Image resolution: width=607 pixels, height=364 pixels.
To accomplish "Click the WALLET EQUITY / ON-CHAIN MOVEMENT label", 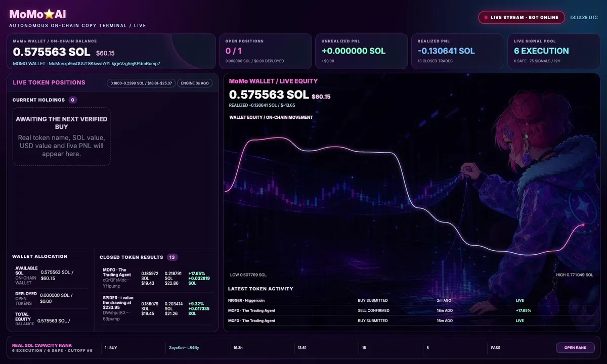I will (271, 117).
